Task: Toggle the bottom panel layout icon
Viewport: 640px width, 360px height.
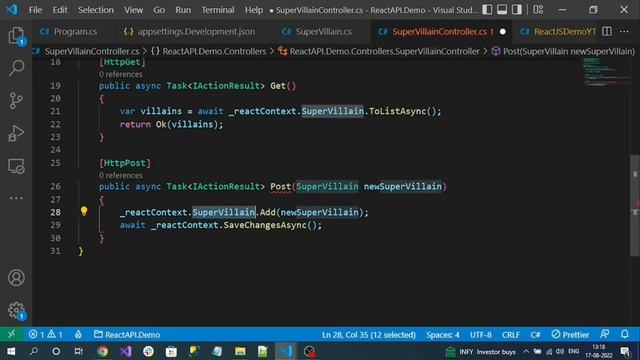Action: point(502,9)
